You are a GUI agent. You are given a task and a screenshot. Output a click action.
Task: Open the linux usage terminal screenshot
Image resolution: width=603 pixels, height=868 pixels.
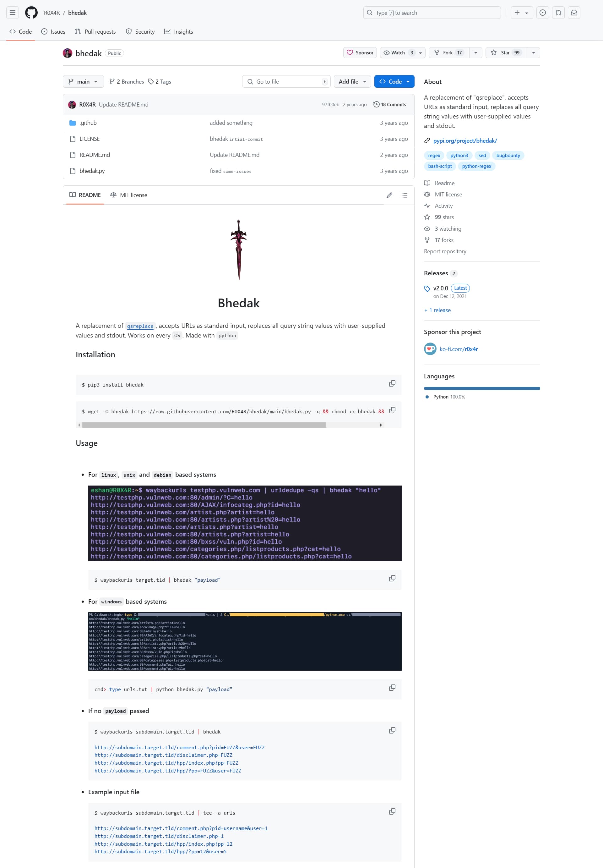244,523
